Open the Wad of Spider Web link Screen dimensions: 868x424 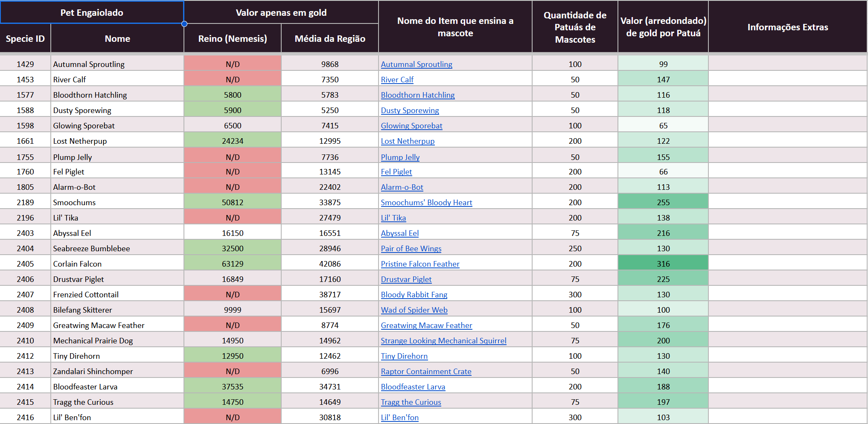[x=414, y=310]
